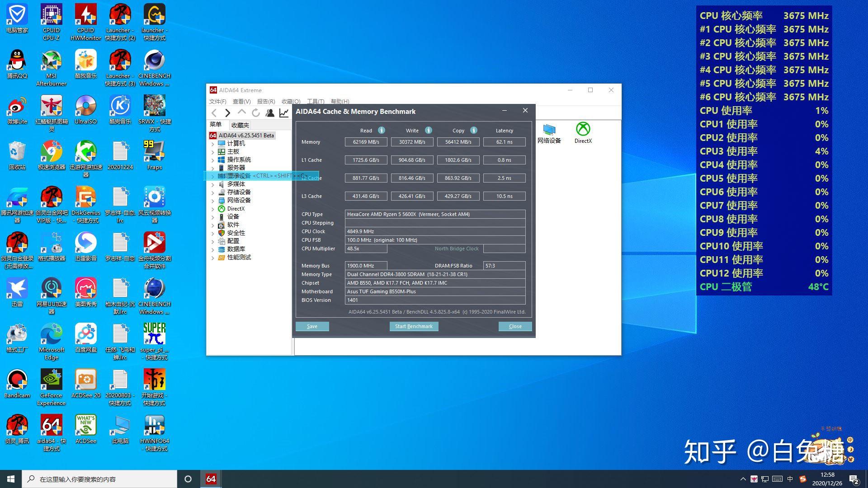Screen dimensions: 868x488
Task: Select the MSI Afterburner desktop icon
Action: pos(51,68)
